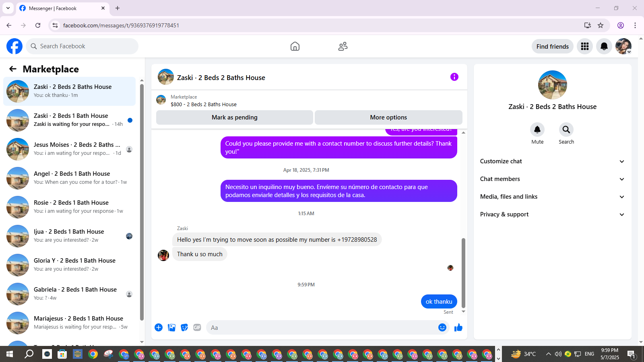The image size is (644, 362).
Task: Open the taskbar notification center icon
Action: pyautogui.click(x=632, y=354)
